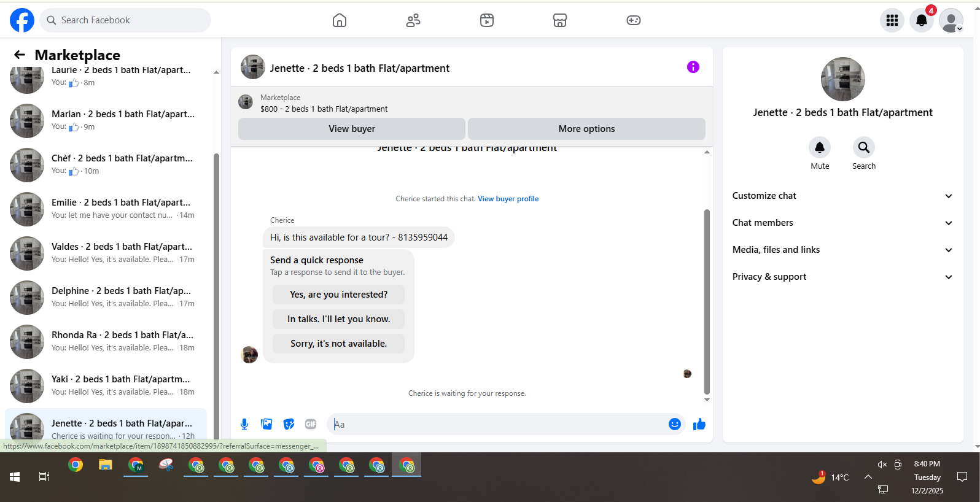This screenshot has height=502, width=980.
Task: Expand the Privacy & support section
Action: 842,277
